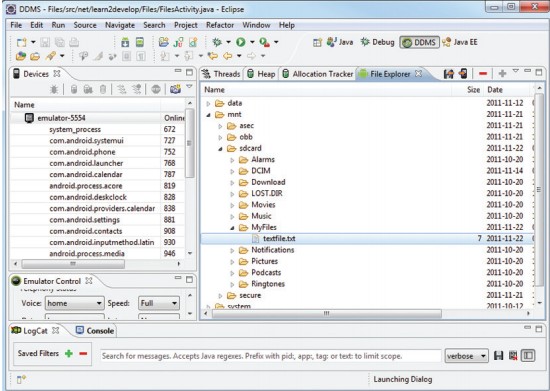Open the Android SDK Manager toolbar icon
The image size is (550, 391).
(125, 42)
